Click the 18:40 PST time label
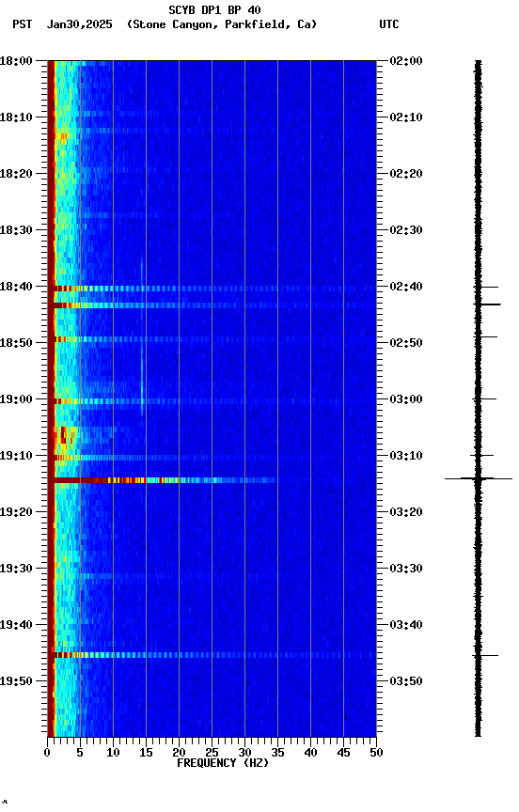519x812 pixels. (16, 287)
